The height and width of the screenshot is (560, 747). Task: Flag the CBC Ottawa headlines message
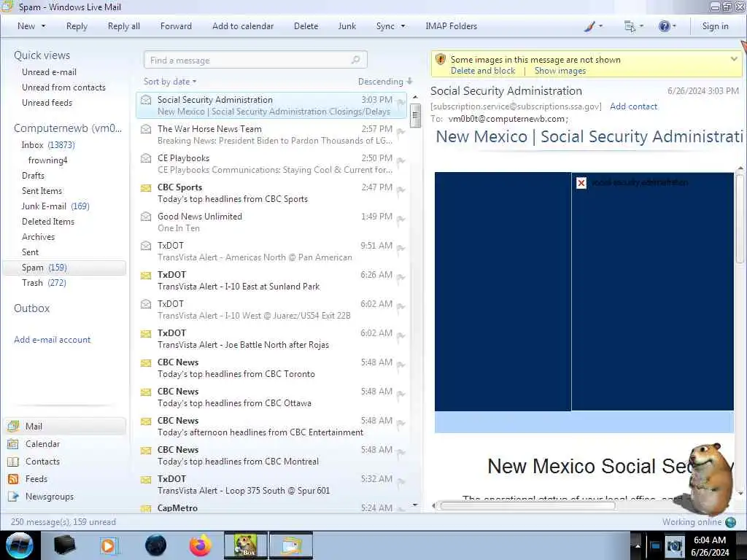coord(401,394)
